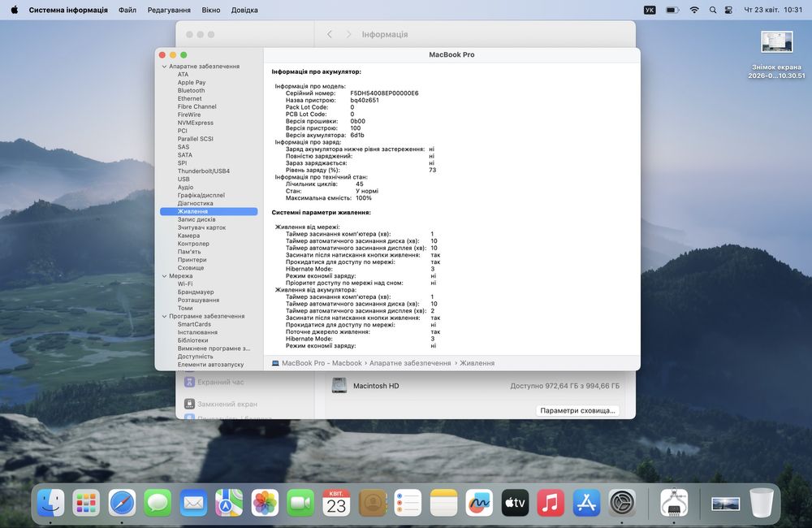Open the Знімок екрана desktop file
The height and width of the screenshot is (528, 812).
[x=776, y=54]
